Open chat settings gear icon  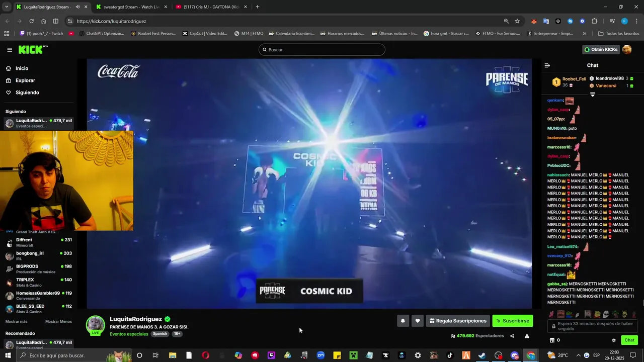[614, 340]
